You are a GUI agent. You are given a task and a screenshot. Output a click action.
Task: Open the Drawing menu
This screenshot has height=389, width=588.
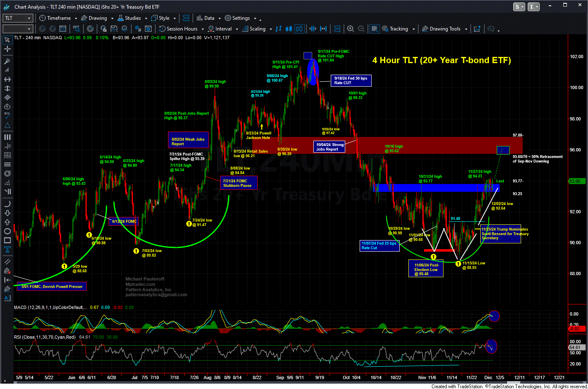(94, 18)
